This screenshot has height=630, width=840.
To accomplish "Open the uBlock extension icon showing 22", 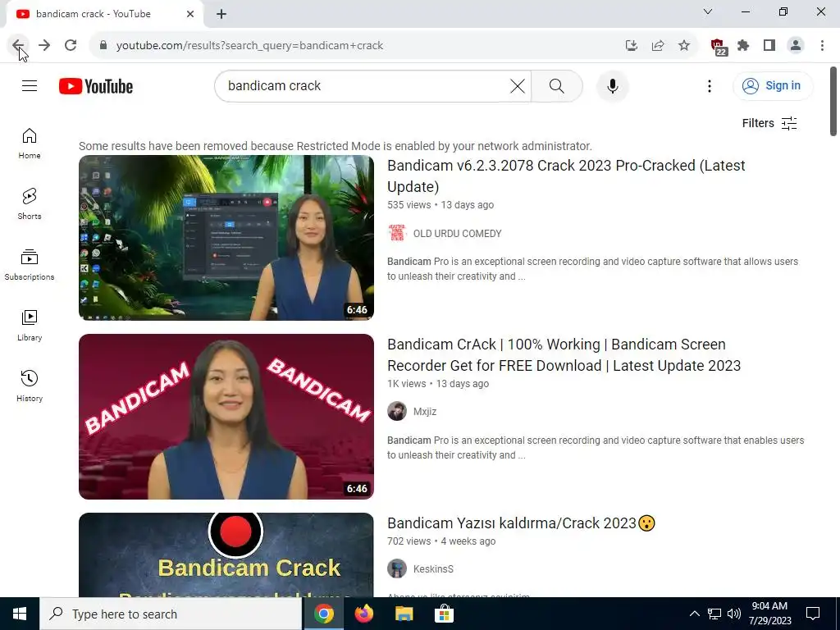I will click(x=719, y=47).
